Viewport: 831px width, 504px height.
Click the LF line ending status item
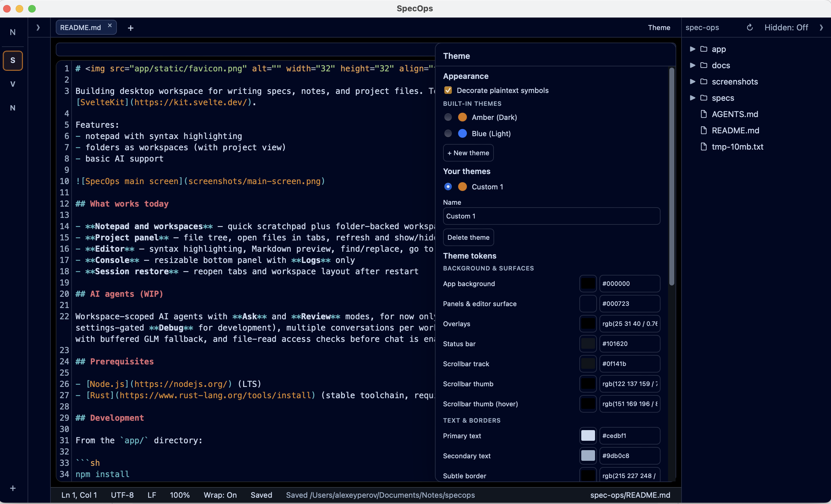coord(152,495)
